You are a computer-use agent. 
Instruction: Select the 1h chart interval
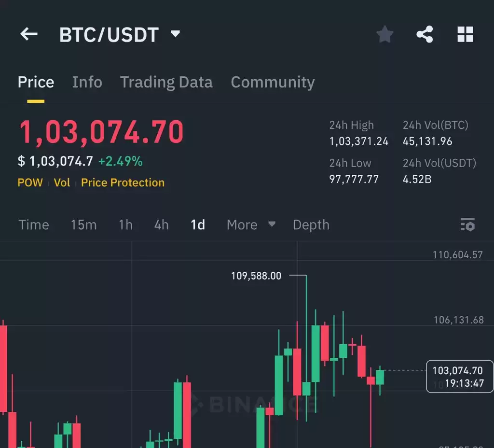126,225
